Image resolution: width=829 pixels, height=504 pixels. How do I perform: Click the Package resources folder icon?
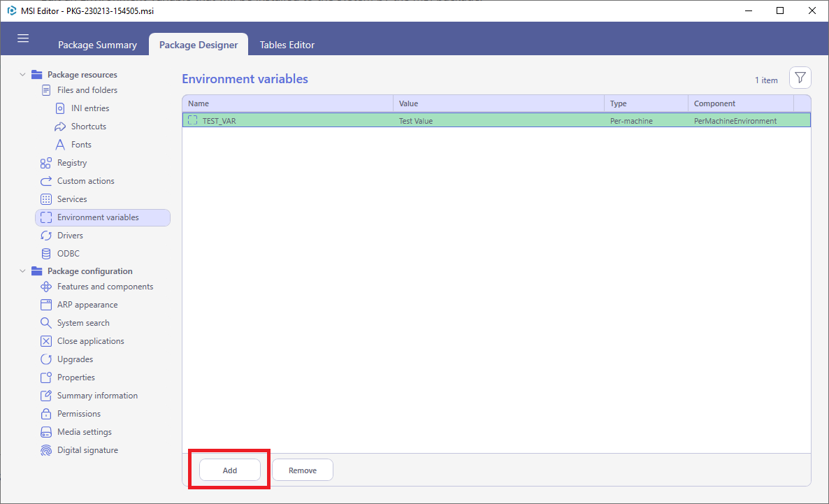click(x=36, y=74)
